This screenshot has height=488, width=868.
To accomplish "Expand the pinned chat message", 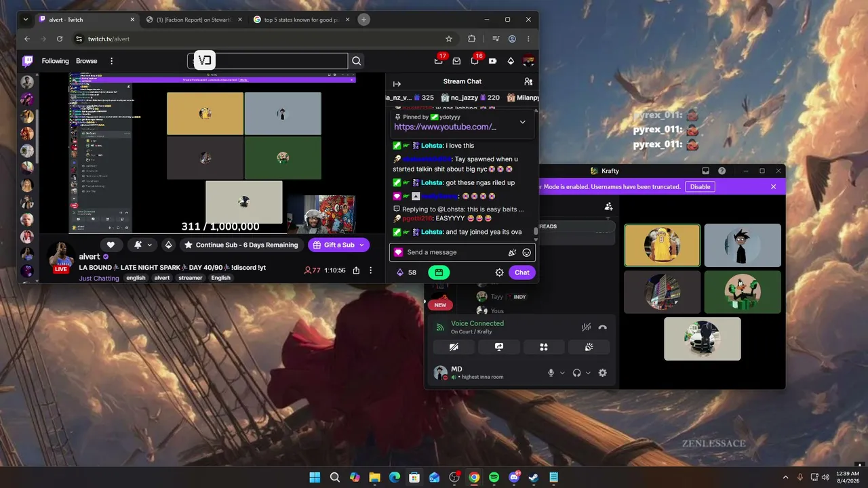I will [522, 122].
